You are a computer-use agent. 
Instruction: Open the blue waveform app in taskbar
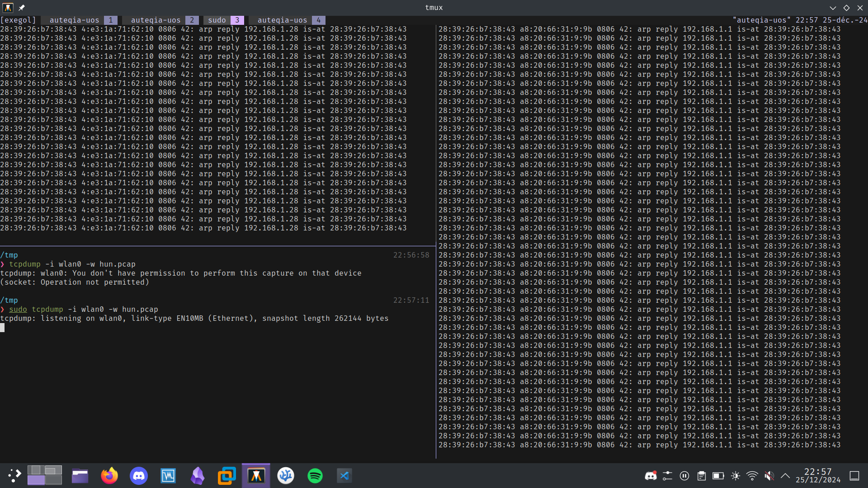coord(168,475)
